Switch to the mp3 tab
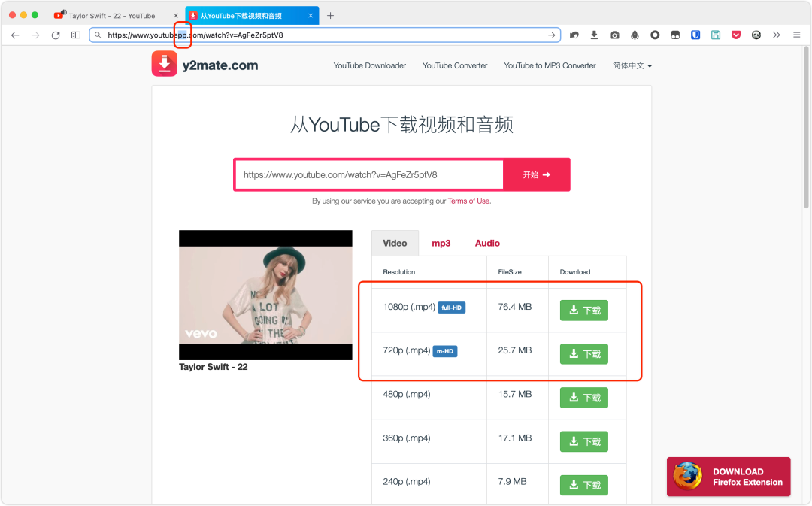 pos(441,244)
